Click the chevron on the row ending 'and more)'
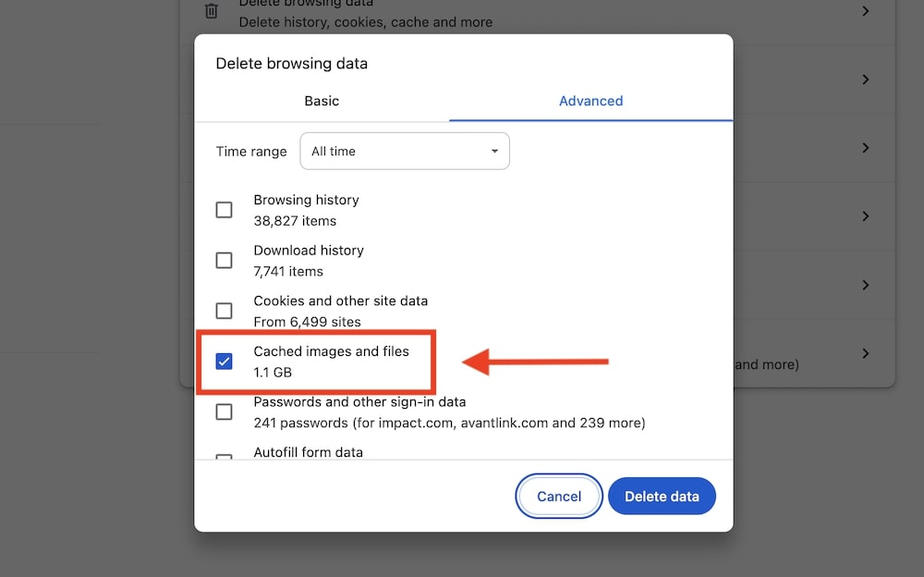Viewport: 924px width, 577px height. (x=866, y=353)
